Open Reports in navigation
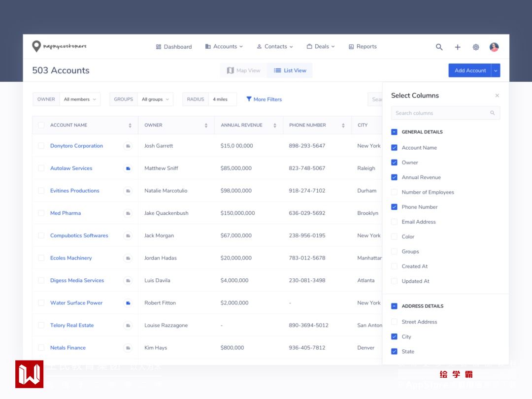 pyautogui.click(x=363, y=46)
